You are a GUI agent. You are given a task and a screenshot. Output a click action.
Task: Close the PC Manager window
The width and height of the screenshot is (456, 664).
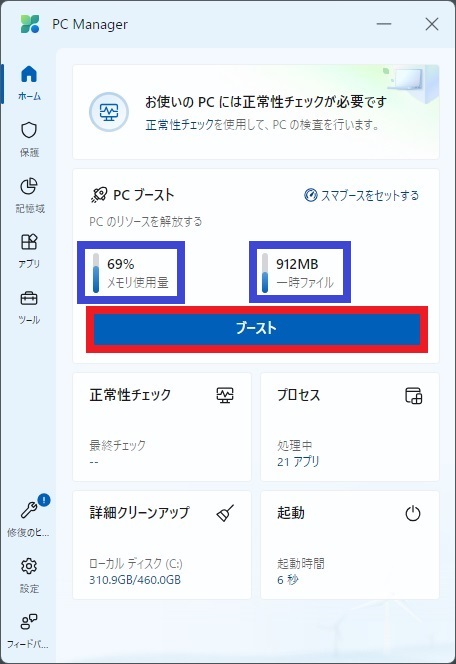[x=432, y=24]
